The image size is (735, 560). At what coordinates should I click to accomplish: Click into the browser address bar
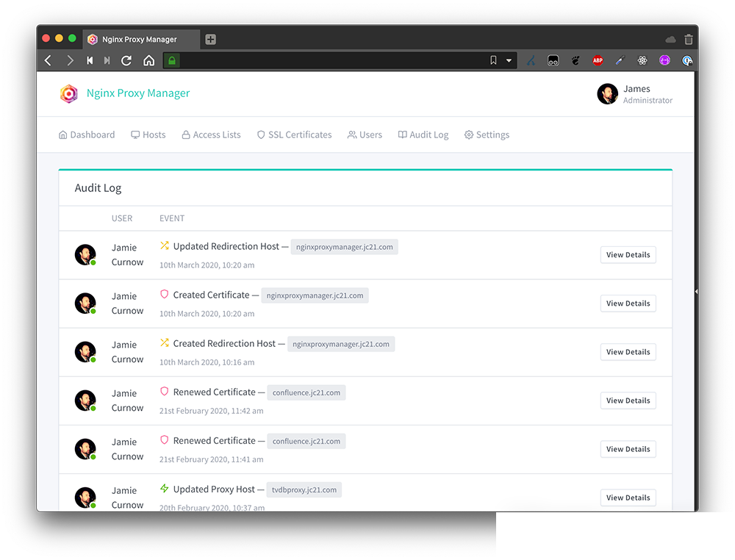pos(333,60)
